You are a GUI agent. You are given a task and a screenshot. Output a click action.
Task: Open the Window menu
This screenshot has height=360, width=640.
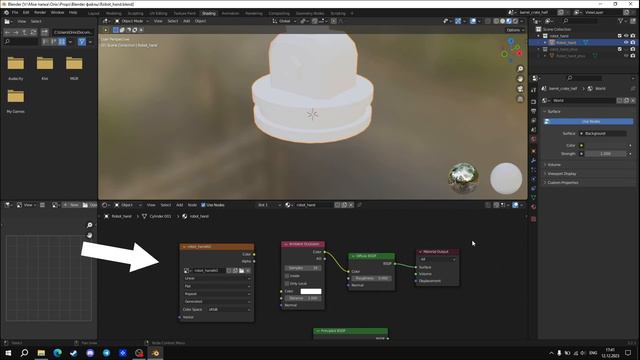[x=58, y=13]
